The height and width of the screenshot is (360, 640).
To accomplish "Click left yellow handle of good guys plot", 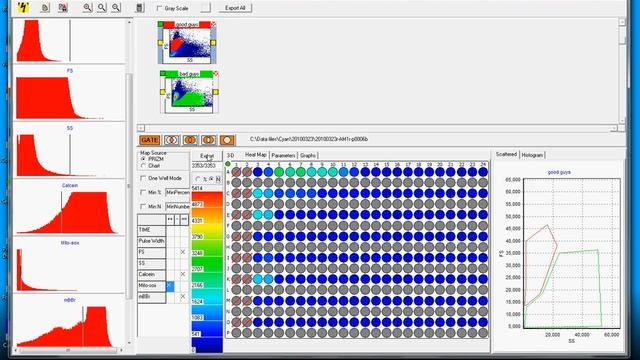I will (160, 42).
